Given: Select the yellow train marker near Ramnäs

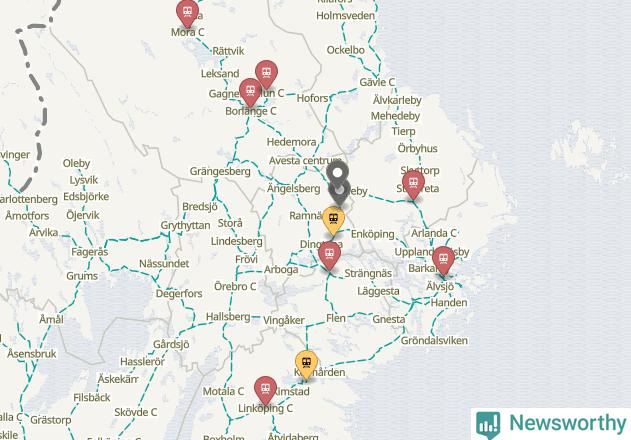Looking at the screenshot, I should point(334,221).
